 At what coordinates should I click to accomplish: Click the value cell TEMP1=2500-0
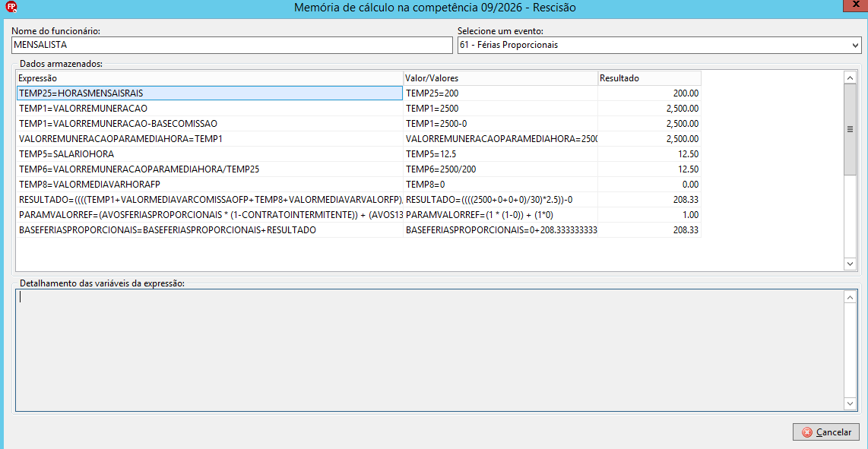coord(500,124)
